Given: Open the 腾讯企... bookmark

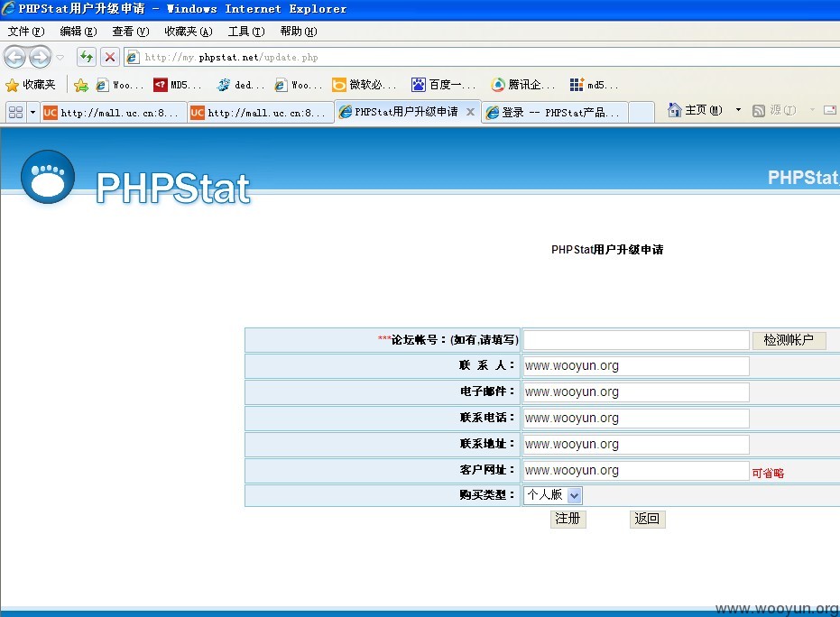Looking at the screenshot, I should (x=523, y=85).
